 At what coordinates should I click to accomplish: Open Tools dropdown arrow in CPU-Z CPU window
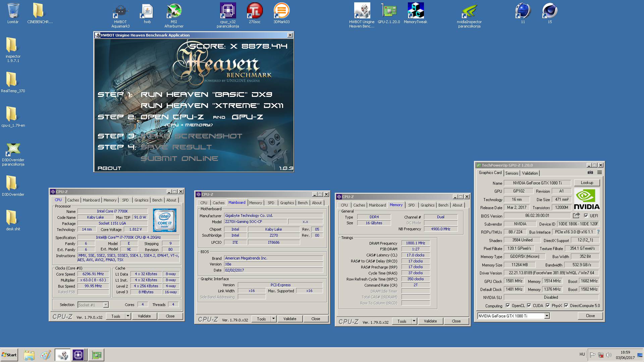tap(128, 316)
